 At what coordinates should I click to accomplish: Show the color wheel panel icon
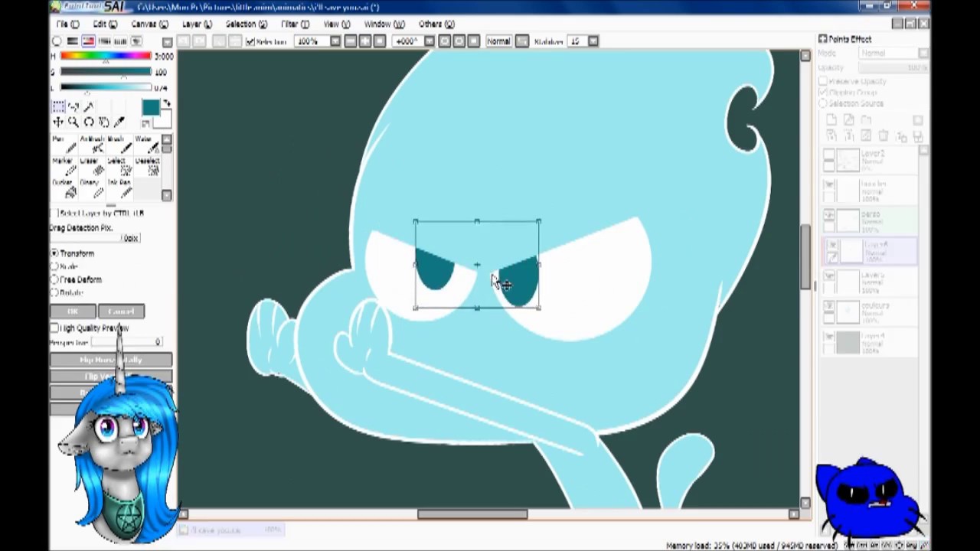coord(57,41)
